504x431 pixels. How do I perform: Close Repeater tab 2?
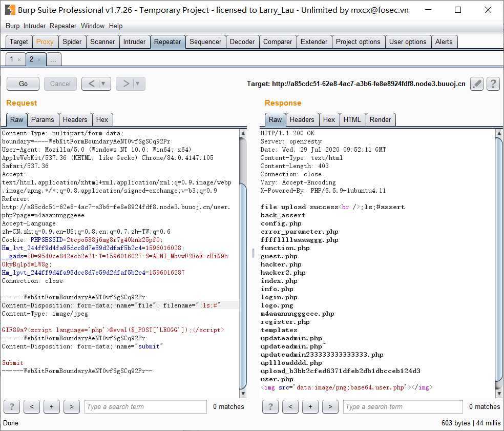39,59
